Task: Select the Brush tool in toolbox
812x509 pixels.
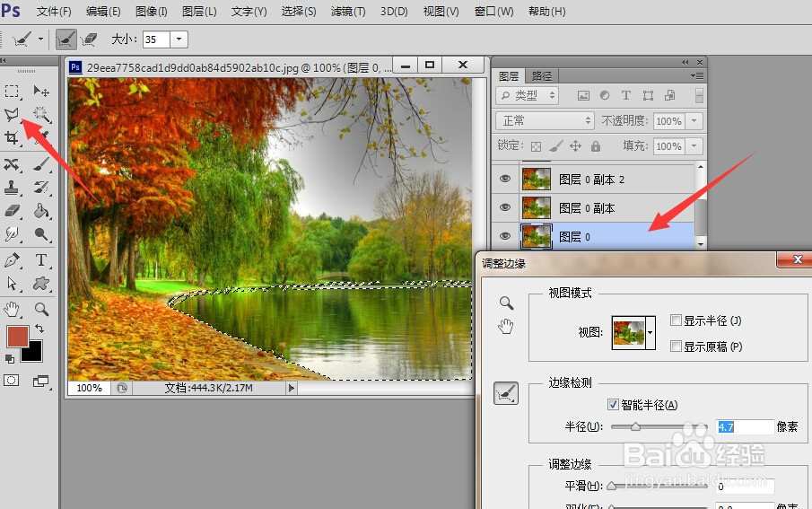Action: (x=41, y=165)
